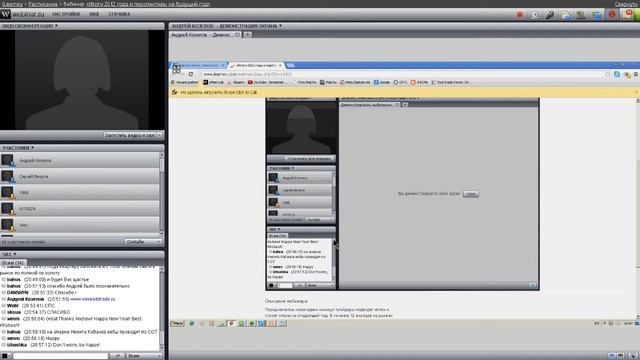Click the shared browser address bar
640x360 pixels.
tap(400, 74)
